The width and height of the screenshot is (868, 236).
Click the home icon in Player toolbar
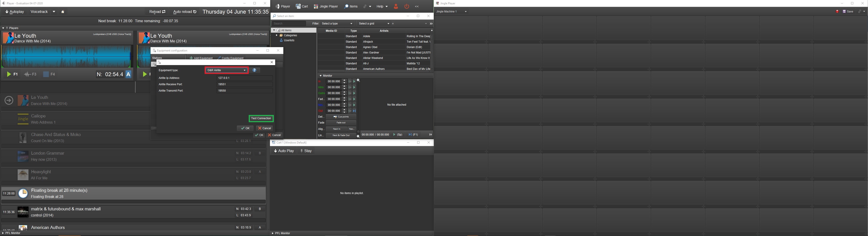63,12
